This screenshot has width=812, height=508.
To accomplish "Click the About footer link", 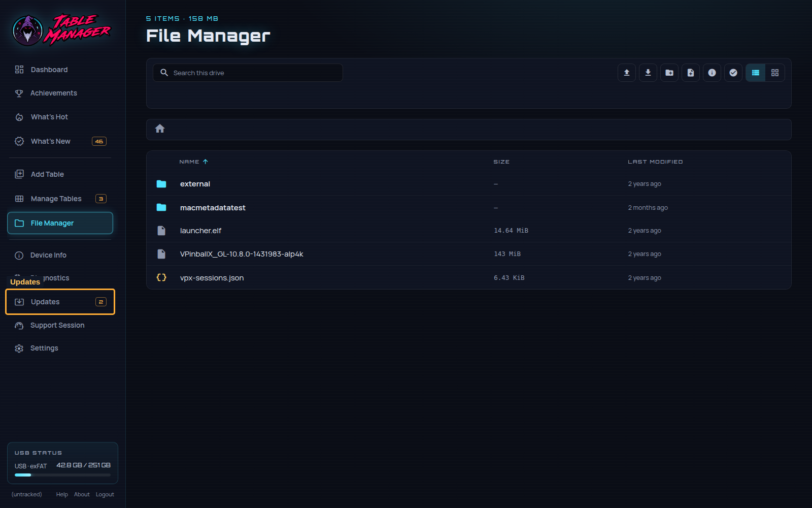I will point(82,494).
